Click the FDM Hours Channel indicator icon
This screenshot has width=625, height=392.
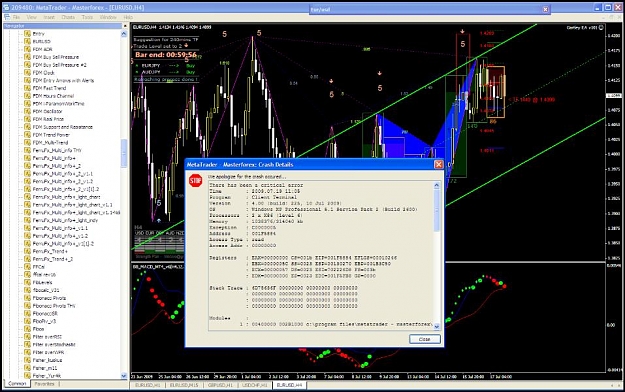(x=27, y=96)
